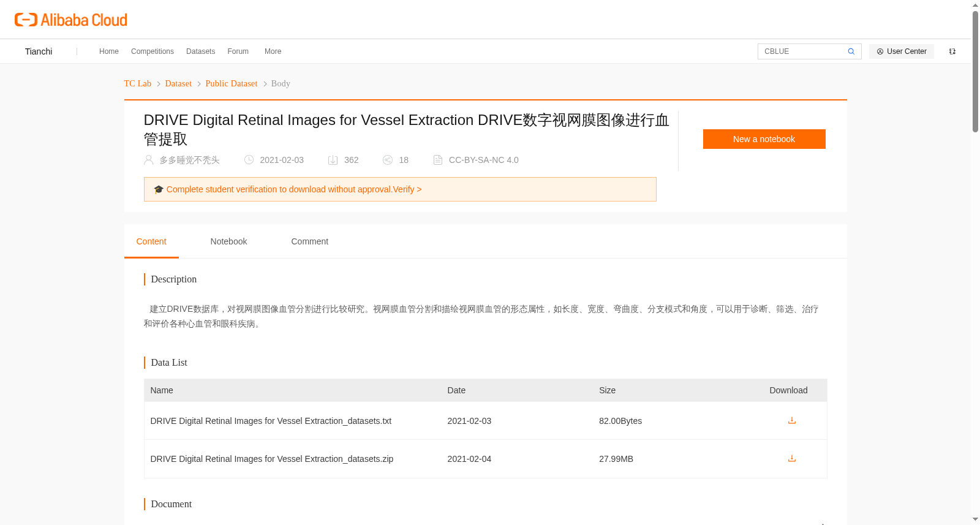Click the license document icon
This screenshot has width=980, height=525.
point(438,160)
